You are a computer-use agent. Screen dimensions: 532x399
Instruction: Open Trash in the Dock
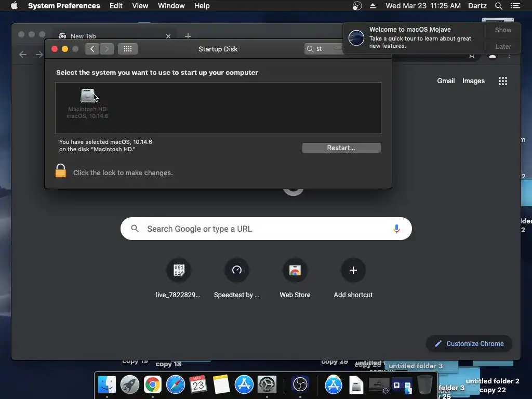click(x=424, y=385)
